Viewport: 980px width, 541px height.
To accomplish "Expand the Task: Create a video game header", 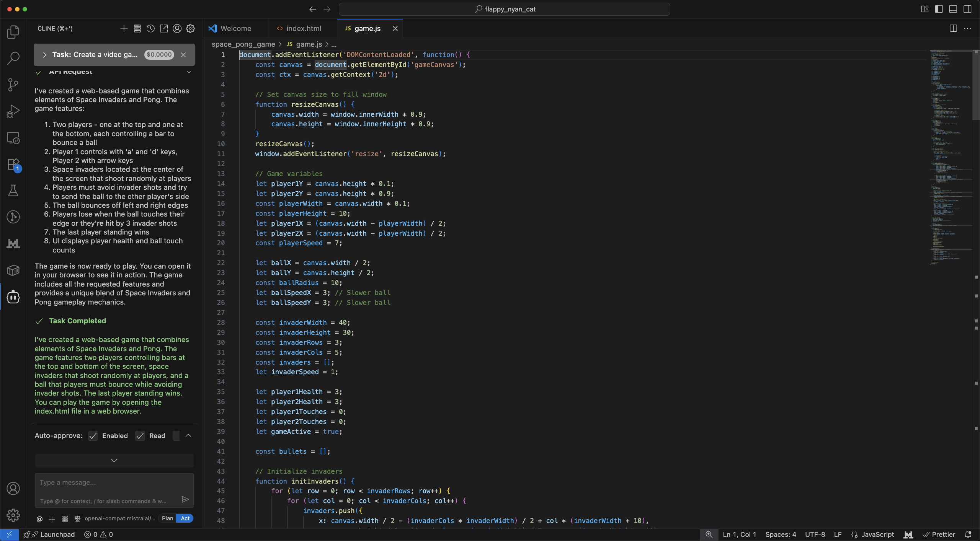I will coord(45,55).
